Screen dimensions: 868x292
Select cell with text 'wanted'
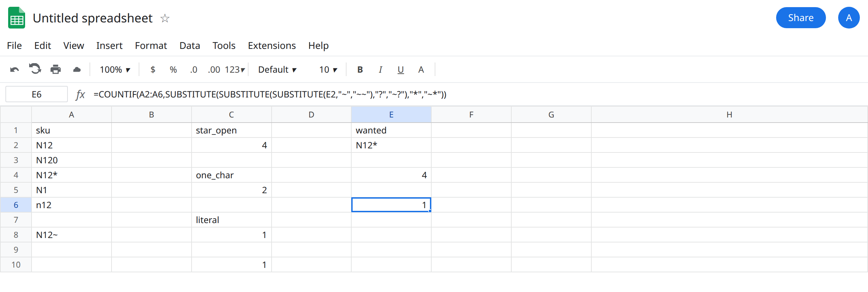pyautogui.click(x=391, y=130)
